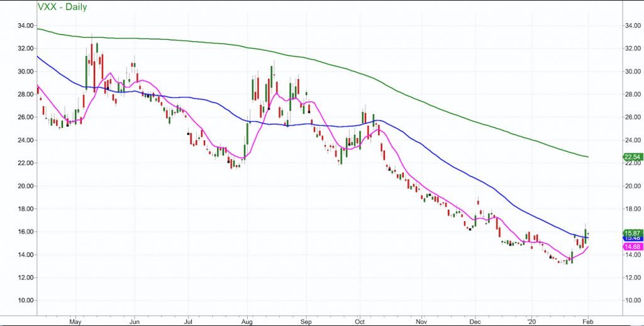Click 32.00 on the right price axis

[x=631, y=48]
